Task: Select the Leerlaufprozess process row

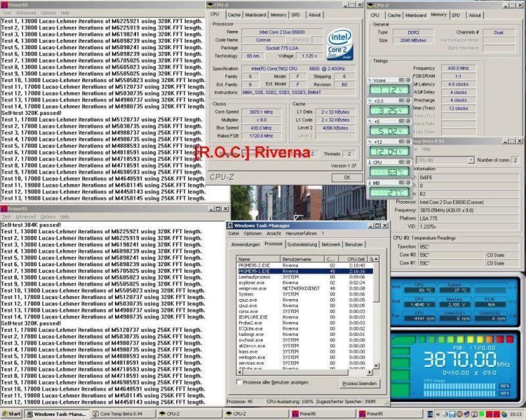Action: coord(305,277)
